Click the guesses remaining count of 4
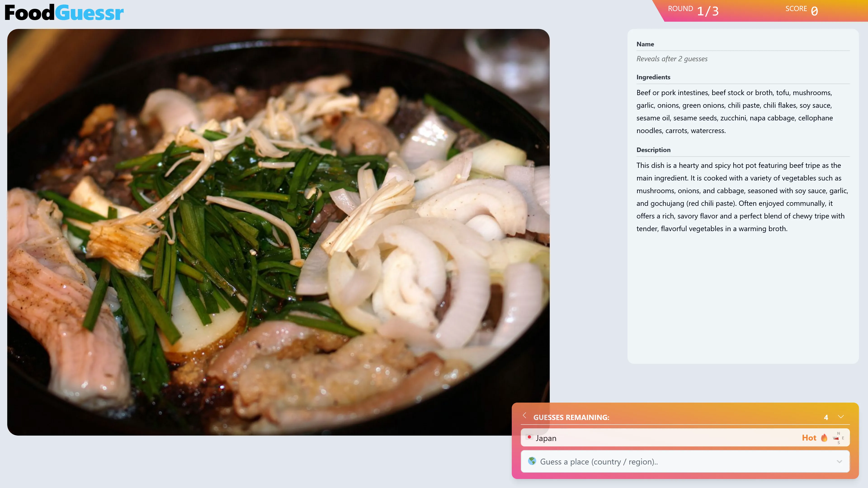 point(826,417)
